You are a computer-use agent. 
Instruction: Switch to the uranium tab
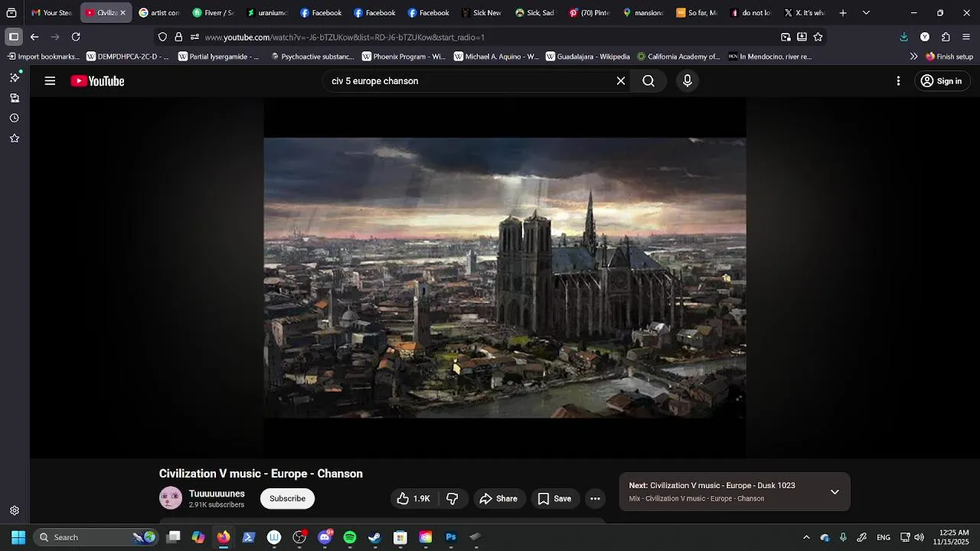(267, 13)
